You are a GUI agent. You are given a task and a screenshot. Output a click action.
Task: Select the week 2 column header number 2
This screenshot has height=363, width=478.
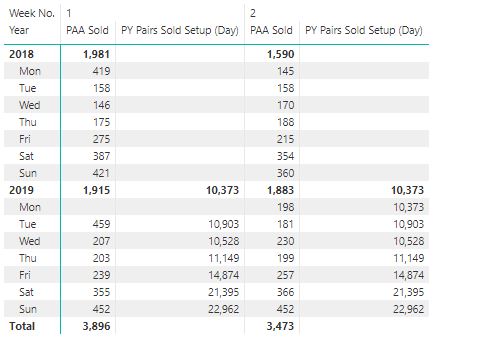click(x=253, y=13)
